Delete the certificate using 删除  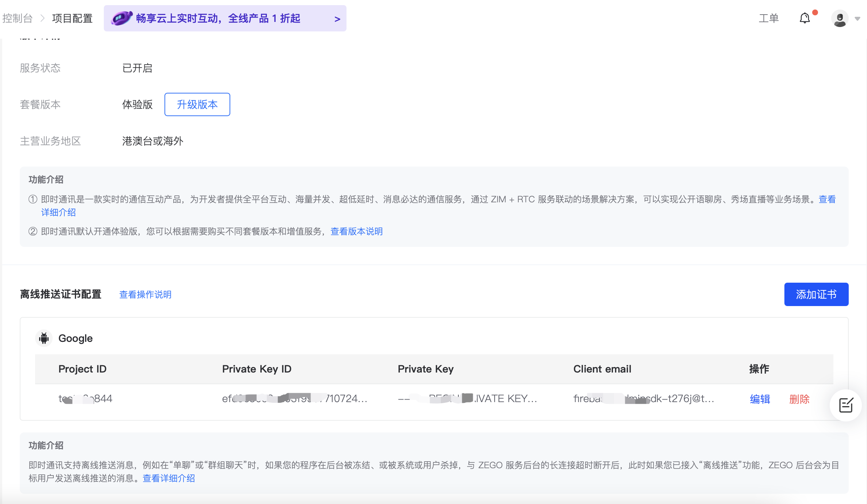coord(799,399)
